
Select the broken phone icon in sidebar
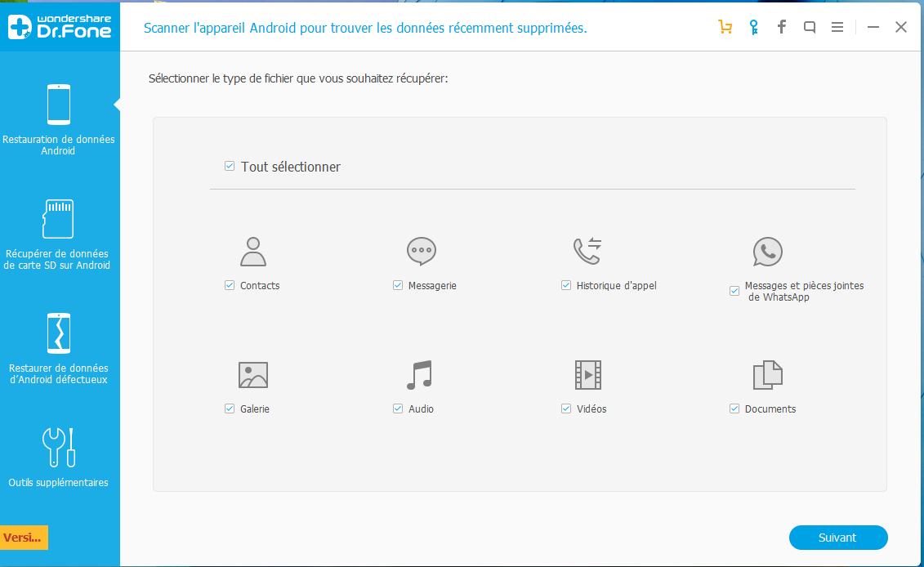[x=59, y=333]
